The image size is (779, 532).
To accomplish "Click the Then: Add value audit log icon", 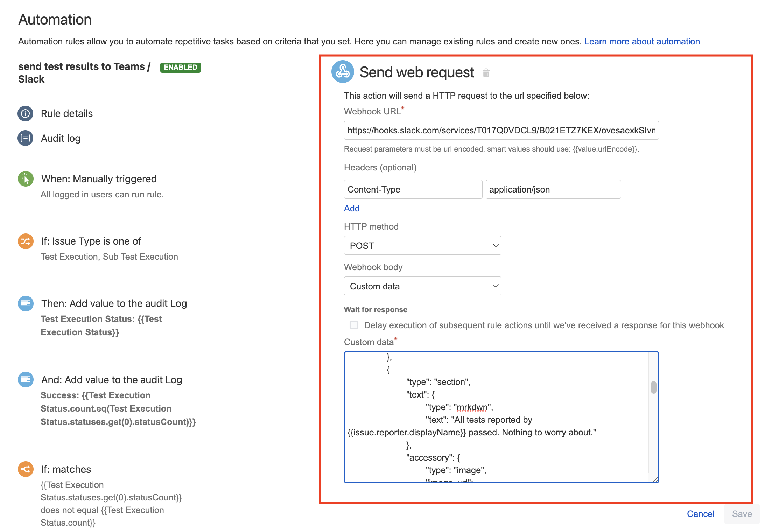I will 26,303.
